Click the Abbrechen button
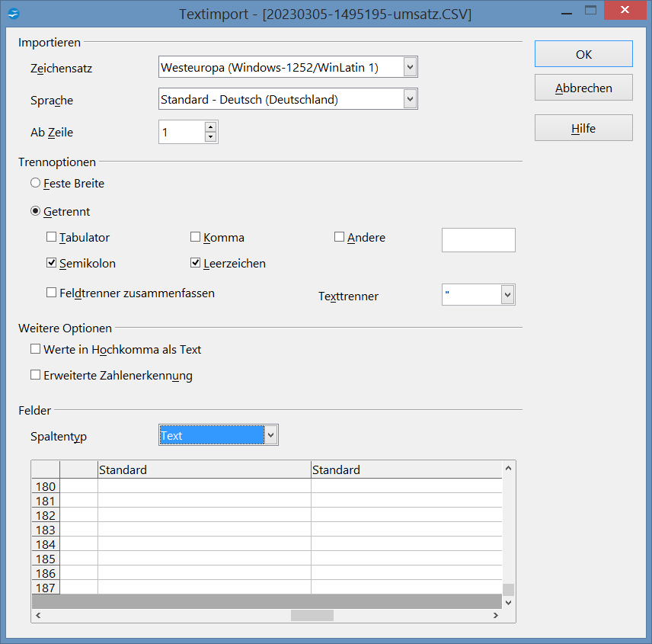 [583, 88]
